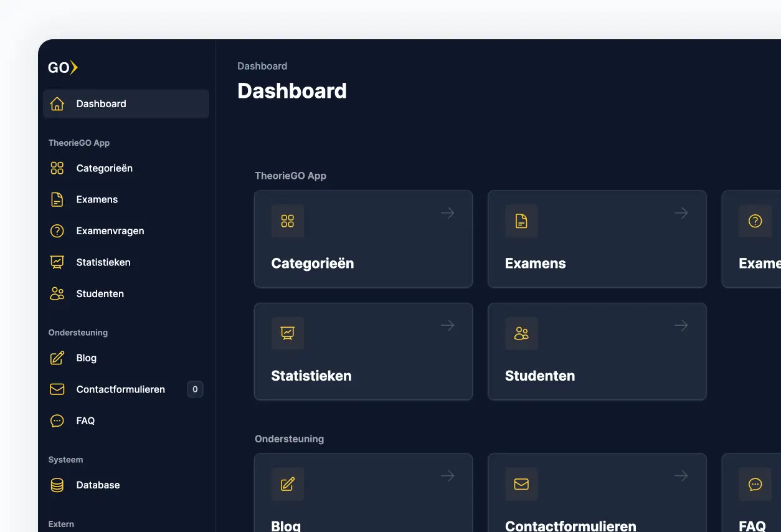Click the Studenten people icon in sidebar
Image resolution: width=781 pixels, height=532 pixels.
pyautogui.click(x=57, y=293)
